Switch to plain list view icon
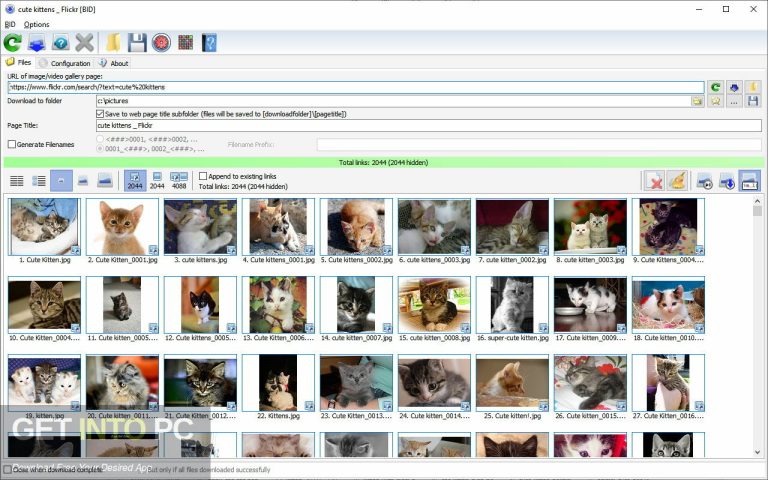 [x=17, y=181]
